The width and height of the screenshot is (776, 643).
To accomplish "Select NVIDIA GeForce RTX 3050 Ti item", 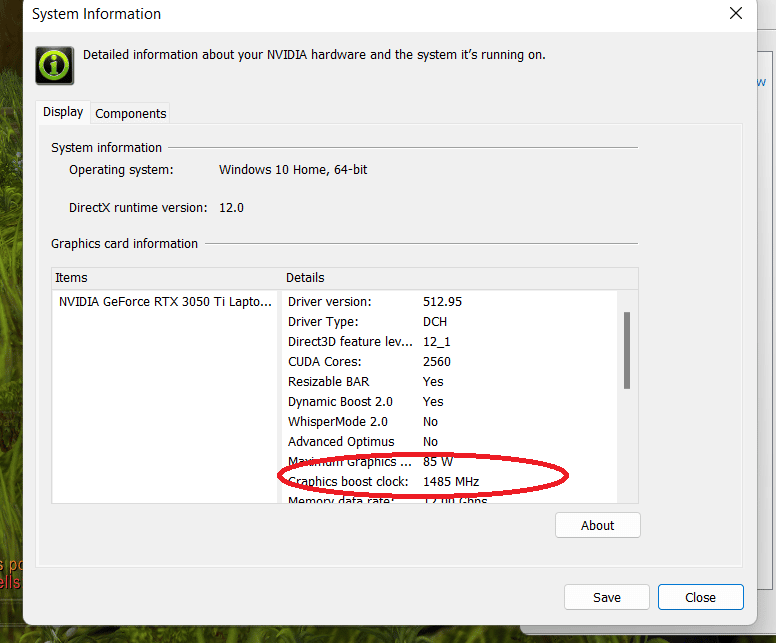I will (x=165, y=301).
